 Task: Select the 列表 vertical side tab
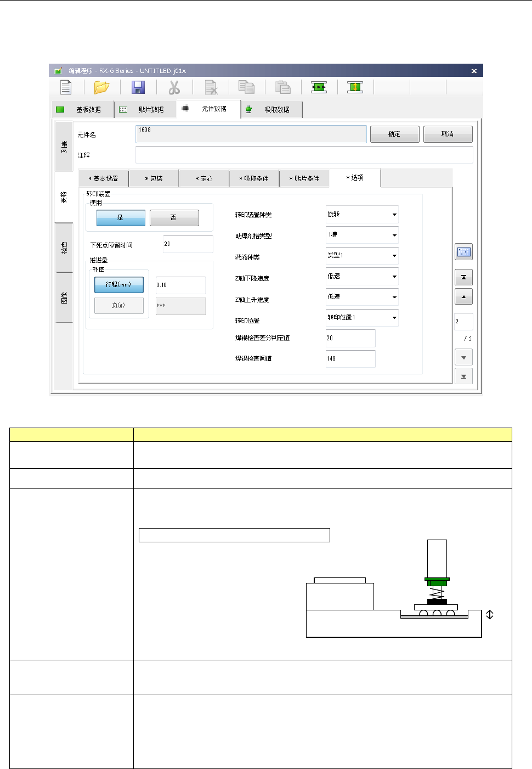pyautogui.click(x=64, y=147)
